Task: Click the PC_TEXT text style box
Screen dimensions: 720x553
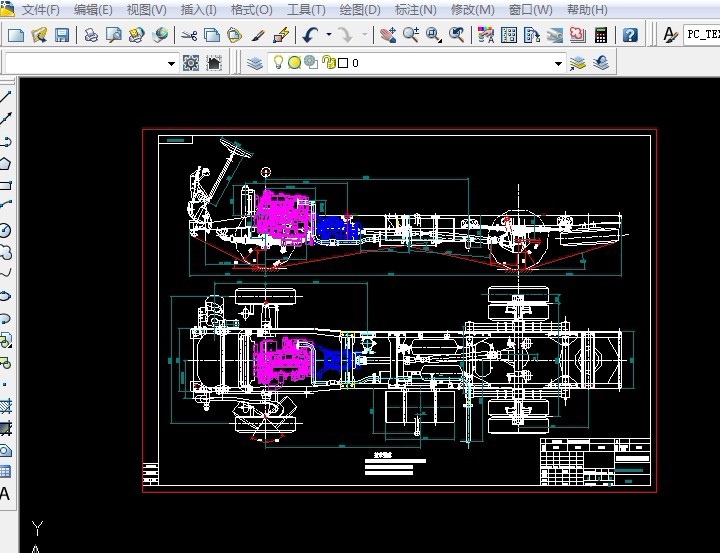Action: 702,35
